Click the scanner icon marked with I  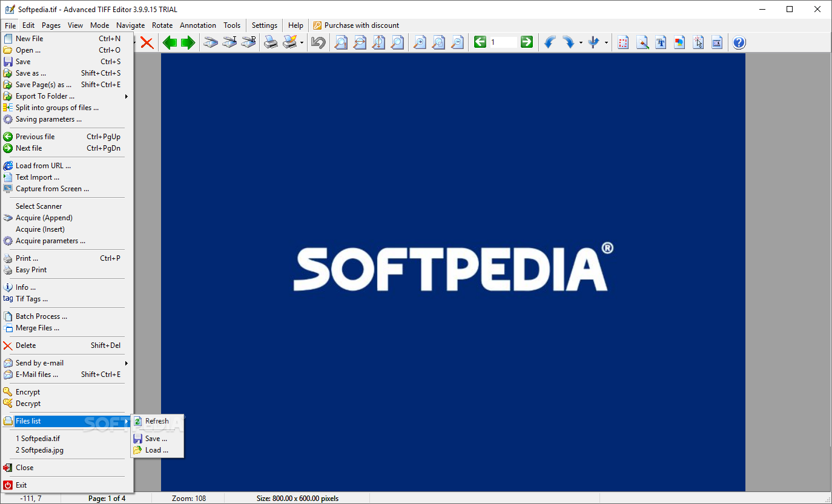[x=229, y=42]
